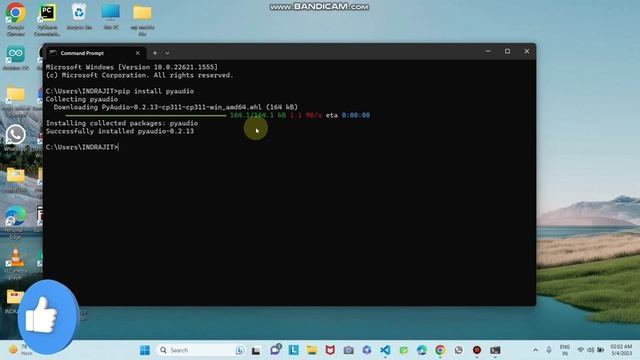
Task: Open the folder icon beside This PC
Action: 142,19
